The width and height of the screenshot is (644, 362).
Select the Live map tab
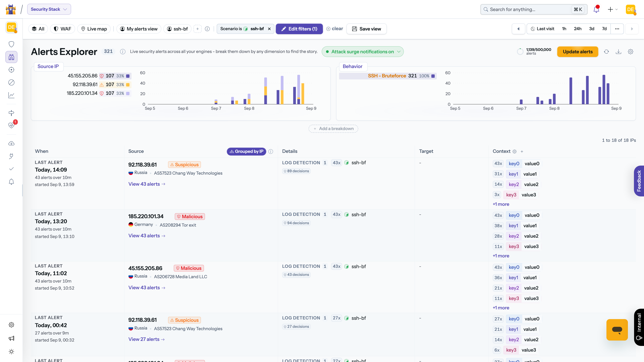94,29
